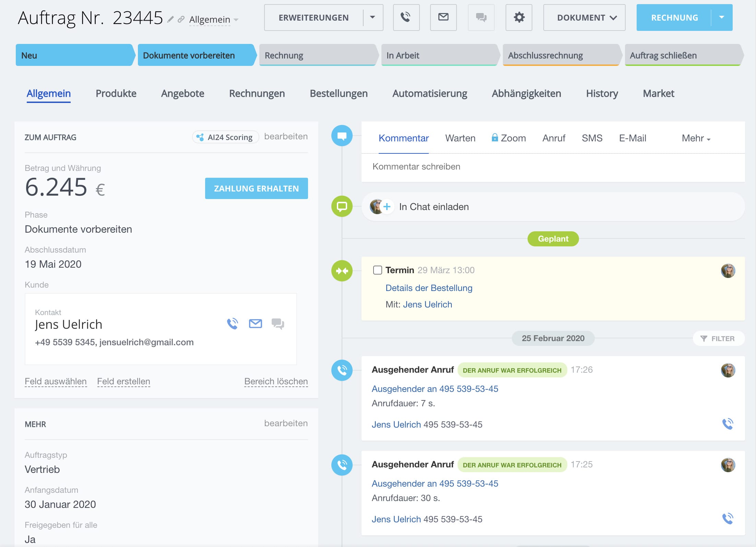Set stage to Abschlussrechnung

[x=560, y=55]
